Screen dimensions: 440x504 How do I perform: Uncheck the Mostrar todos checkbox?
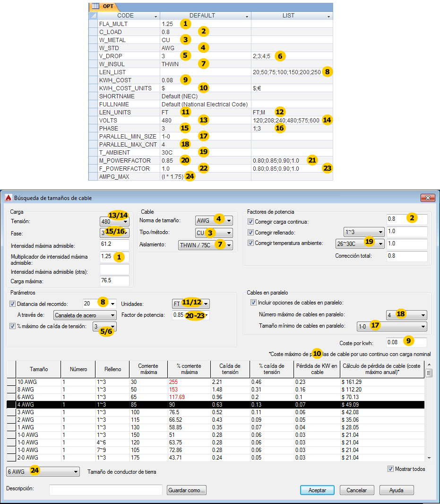390,469
